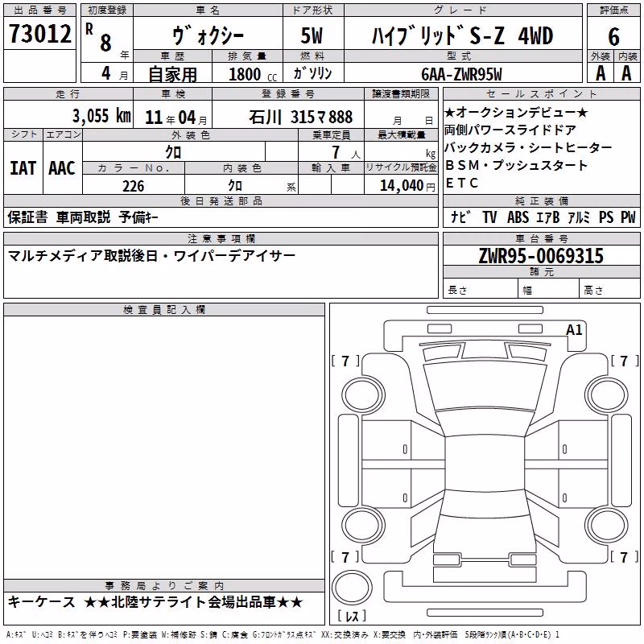Screen dimensions: 644x644
Task: Select the mileage value 3,055 km
Action: pyautogui.click(x=101, y=116)
